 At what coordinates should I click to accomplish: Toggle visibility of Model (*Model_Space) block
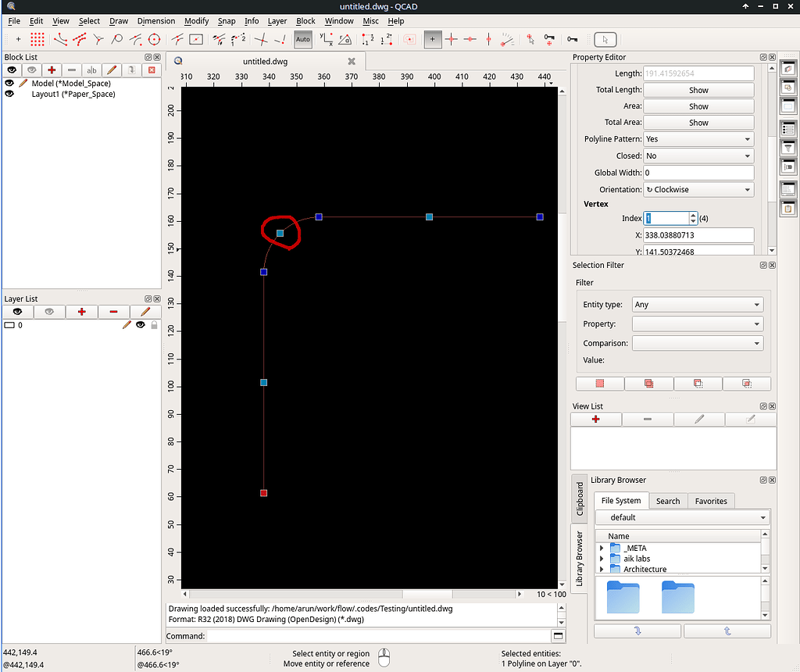[x=9, y=83]
